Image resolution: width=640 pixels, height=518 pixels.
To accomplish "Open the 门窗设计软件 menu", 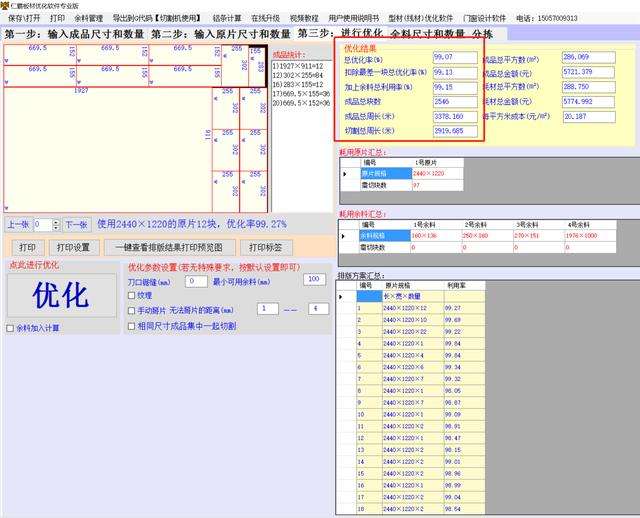I will pyautogui.click(x=484, y=18).
